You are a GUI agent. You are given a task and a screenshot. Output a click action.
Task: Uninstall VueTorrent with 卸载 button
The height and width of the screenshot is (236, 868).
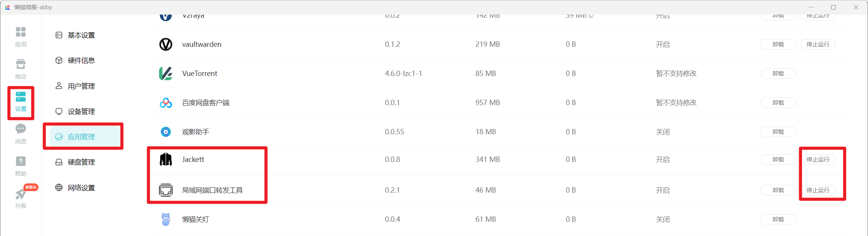[x=778, y=73]
